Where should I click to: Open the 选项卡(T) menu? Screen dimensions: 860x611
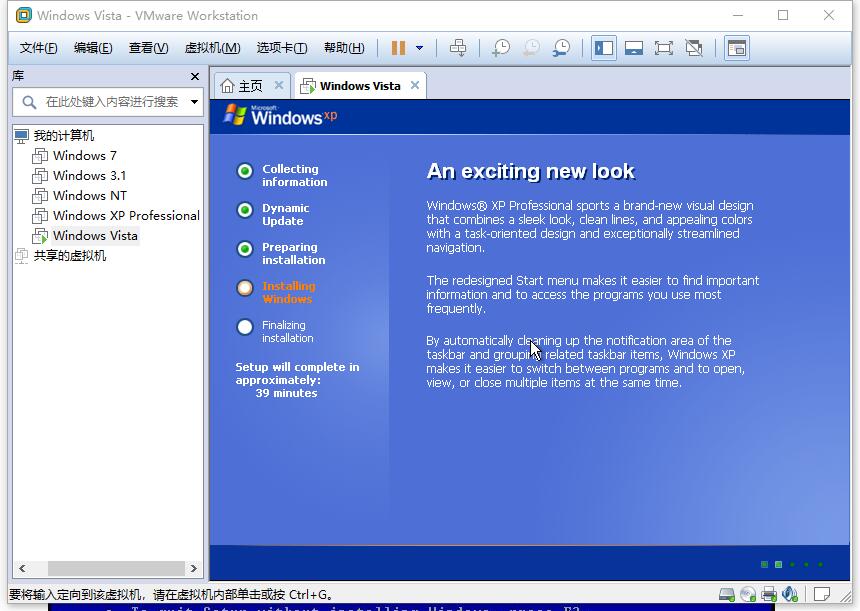coord(282,48)
